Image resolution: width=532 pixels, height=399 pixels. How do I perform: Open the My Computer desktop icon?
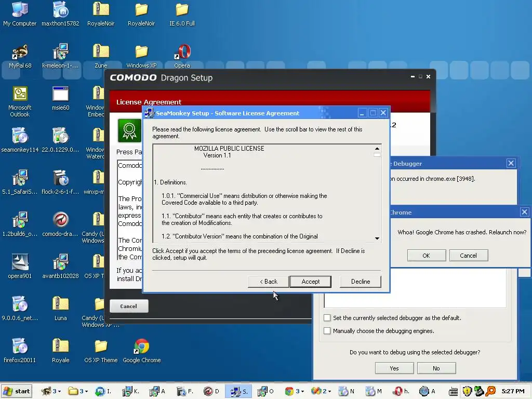click(20, 14)
